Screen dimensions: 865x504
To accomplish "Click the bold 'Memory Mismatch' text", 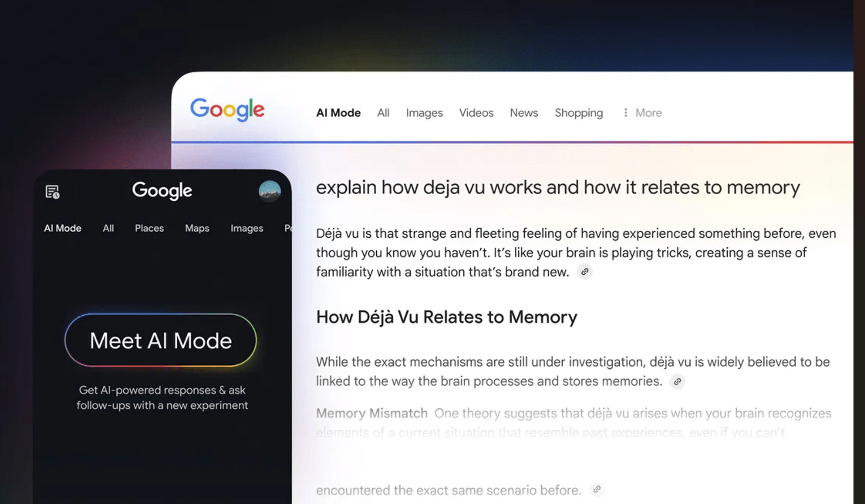I will [x=372, y=413].
